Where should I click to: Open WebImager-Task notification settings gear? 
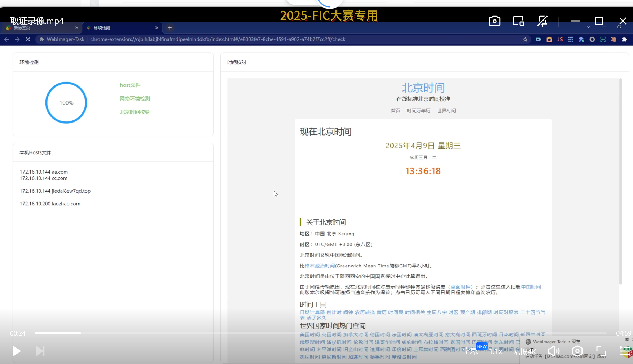[627, 339]
